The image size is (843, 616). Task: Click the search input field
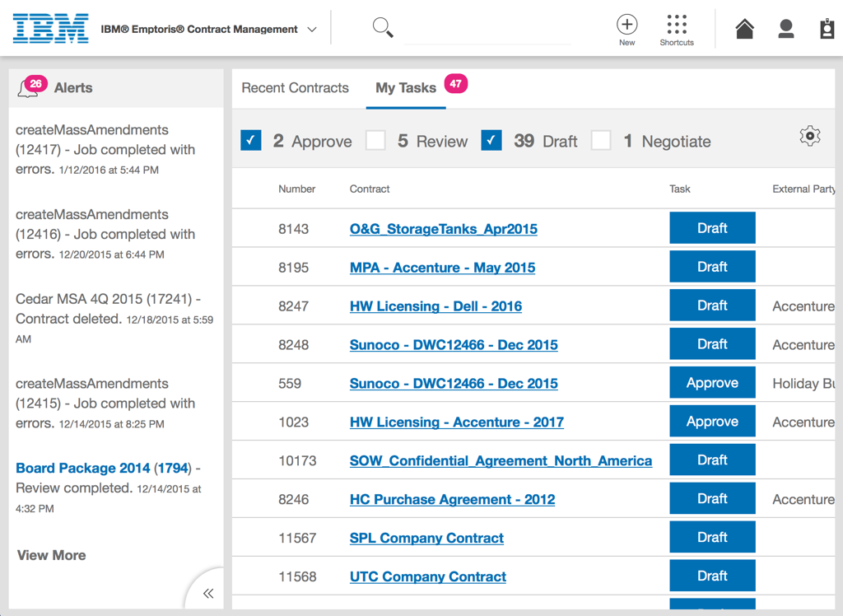tap(487, 31)
